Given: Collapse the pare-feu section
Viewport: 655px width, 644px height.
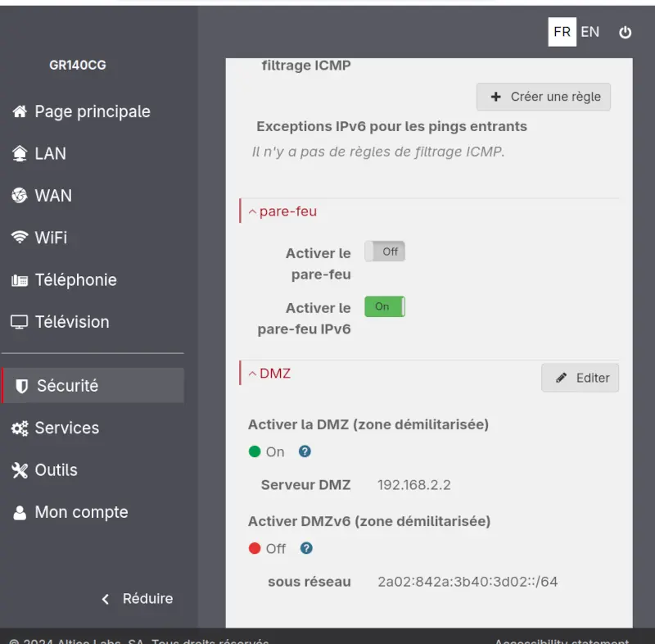Looking at the screenshot, I should coord(282,212).
